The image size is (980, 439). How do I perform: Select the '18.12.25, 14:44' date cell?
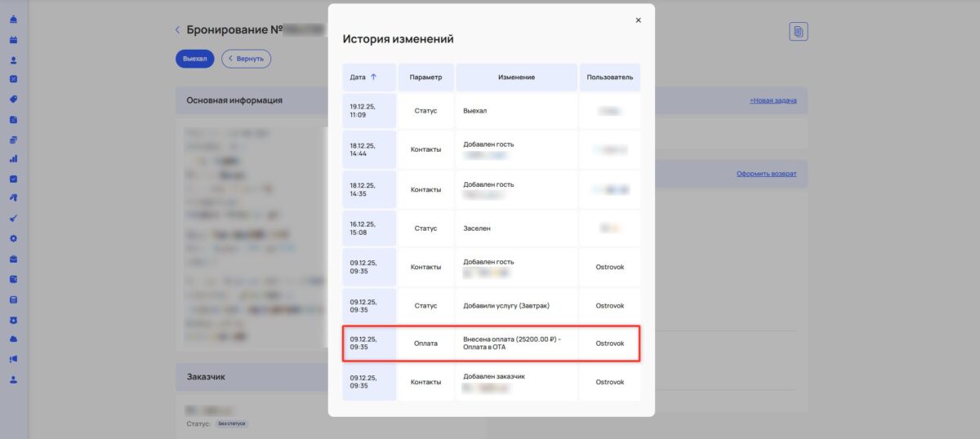tap(369, 149)
